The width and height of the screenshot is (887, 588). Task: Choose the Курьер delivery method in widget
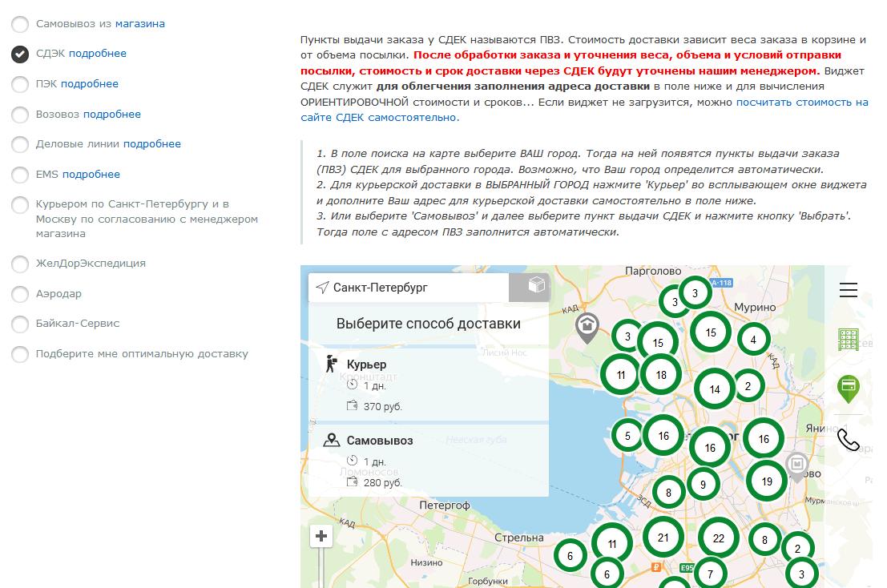click(428, 385)
